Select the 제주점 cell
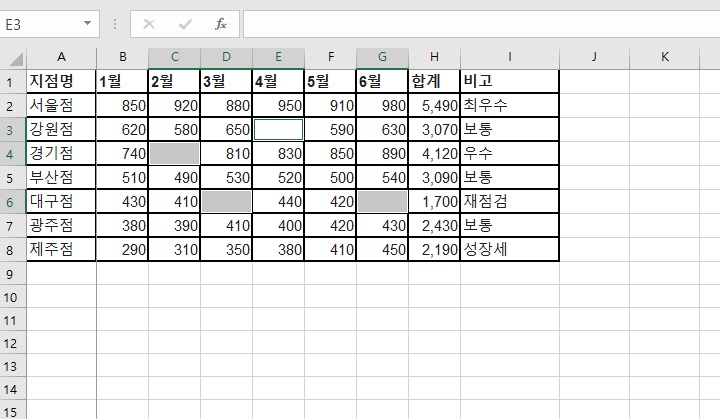The height and width of the screenshot is (419, 720). coord(61,249)
